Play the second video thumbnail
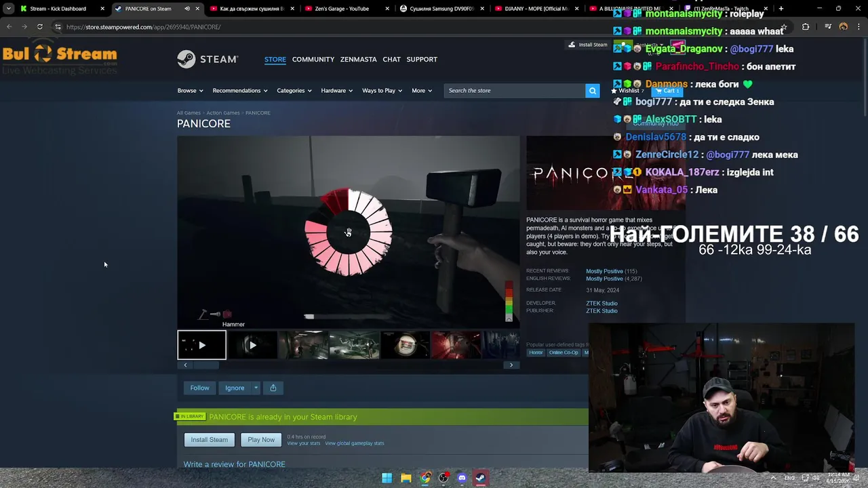868x488 pixels. pos(252,345)
